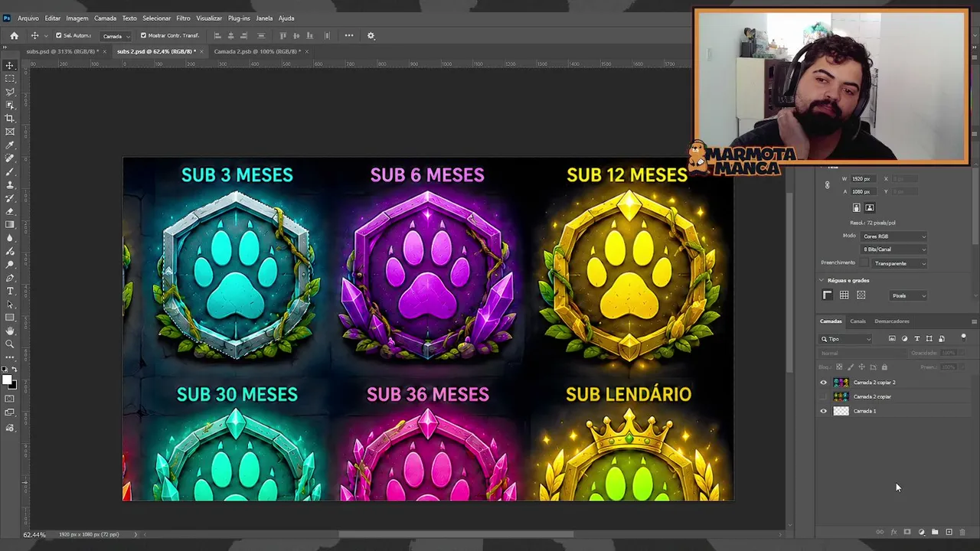Set canvas orientation to landscape
Image resolution: width=980 pixels, height=551 pixels.
tap(870, 207)
